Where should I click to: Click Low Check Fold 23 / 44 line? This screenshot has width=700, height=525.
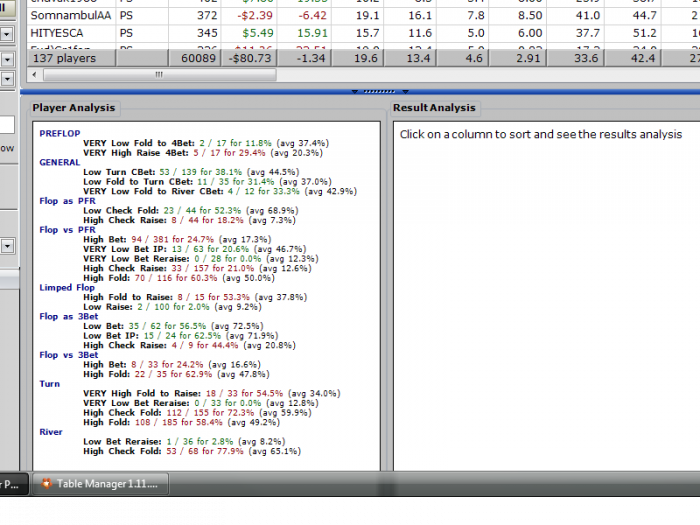[191, 211]
